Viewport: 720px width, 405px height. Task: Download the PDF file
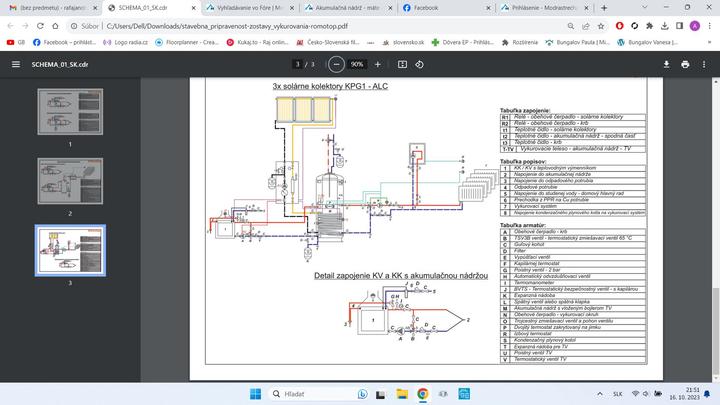[x=666, y=64]
